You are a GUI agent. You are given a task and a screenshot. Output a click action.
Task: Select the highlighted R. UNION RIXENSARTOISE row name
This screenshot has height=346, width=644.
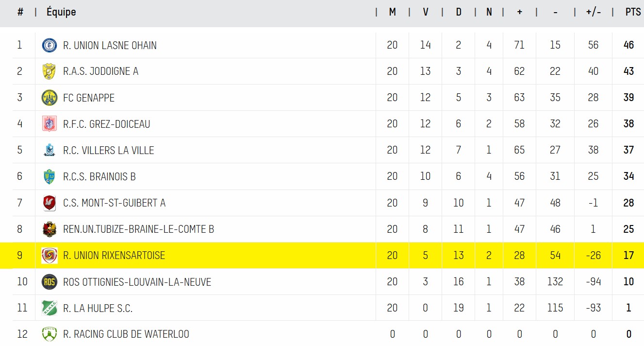point(114,255)
